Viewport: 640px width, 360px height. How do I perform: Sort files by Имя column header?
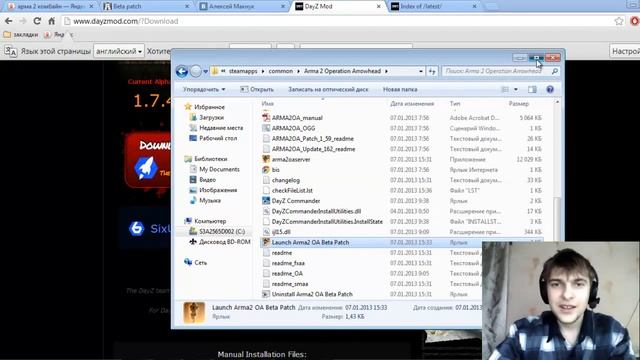(x=268, y=104)
